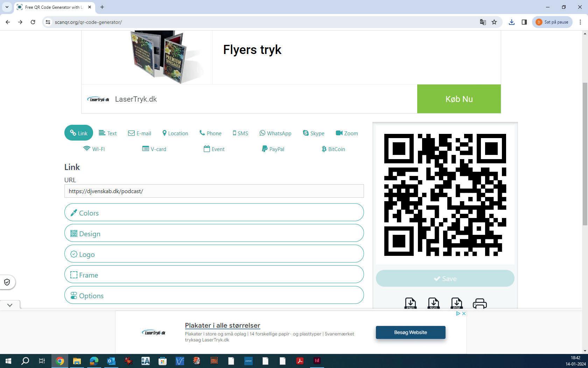This screenshot has width=588, height=368.
Task: Open the LaserTryk.dk advertiser link in the top ad
Action: 136,99
